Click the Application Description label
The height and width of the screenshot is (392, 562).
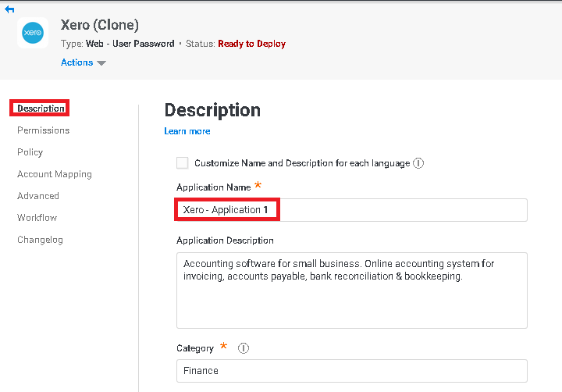click(225, 241)
